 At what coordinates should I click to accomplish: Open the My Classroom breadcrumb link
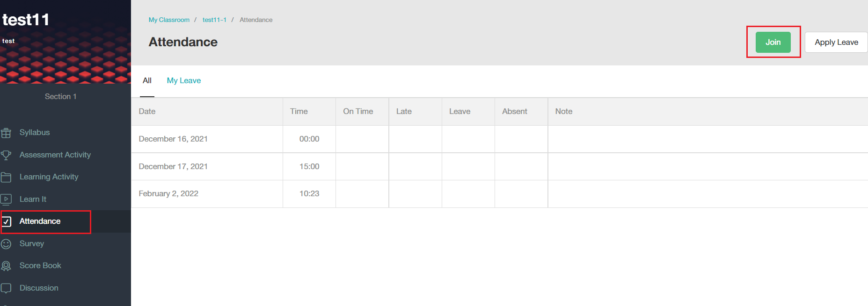[169, 20]
